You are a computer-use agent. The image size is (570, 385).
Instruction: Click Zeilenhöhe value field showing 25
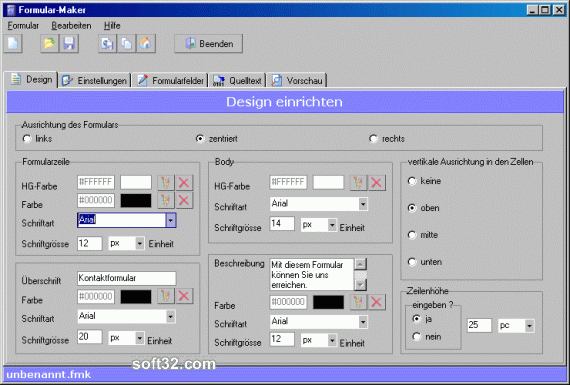479,326
